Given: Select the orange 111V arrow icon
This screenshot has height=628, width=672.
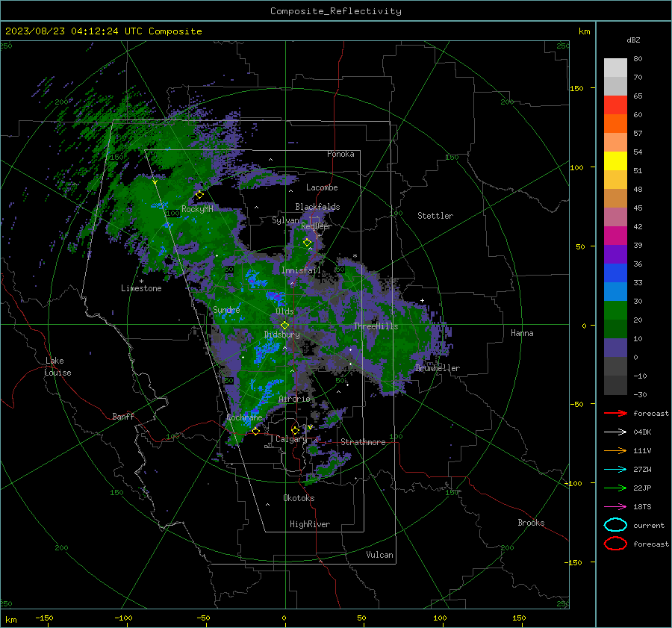Looking at the screenshot, I should click(x=615, y=450).
